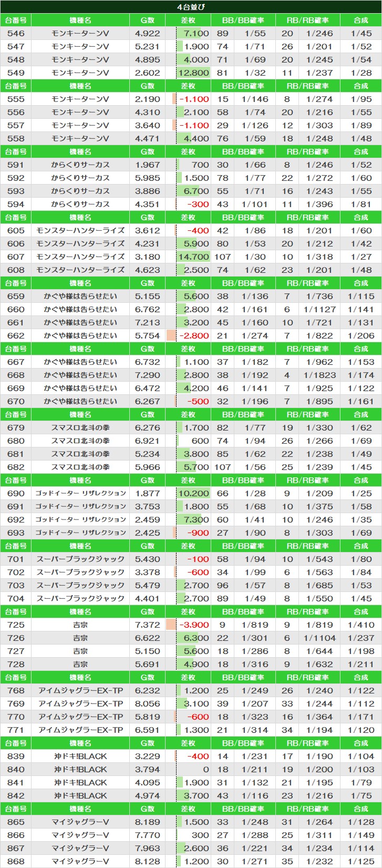Select difference value 2,600
382x868 pixels.
[197, 848]
